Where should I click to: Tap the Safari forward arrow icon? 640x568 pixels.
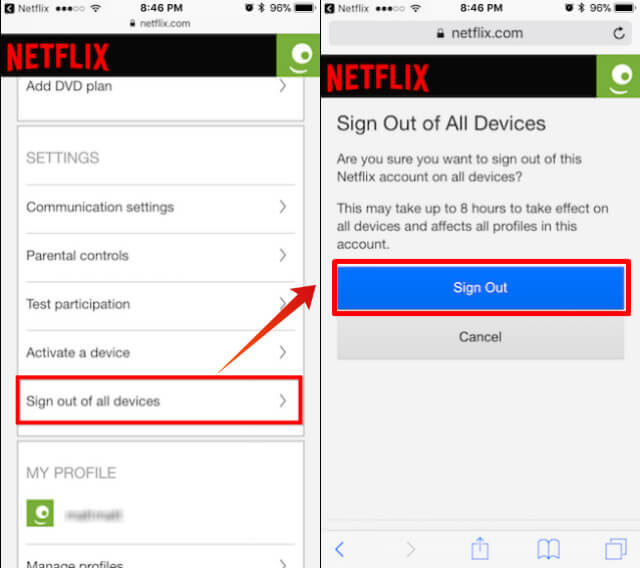coord(411,549)
